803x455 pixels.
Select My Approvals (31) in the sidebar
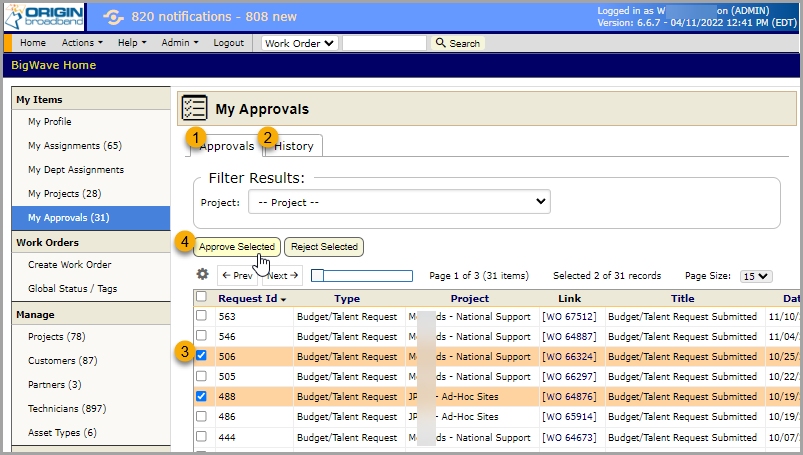(x=91, y=218)
